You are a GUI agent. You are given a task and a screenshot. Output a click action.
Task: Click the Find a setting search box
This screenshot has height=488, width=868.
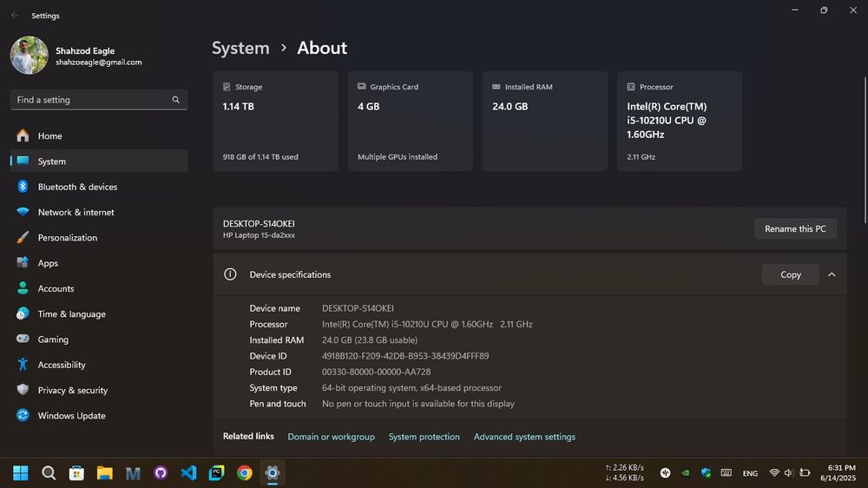99,100
